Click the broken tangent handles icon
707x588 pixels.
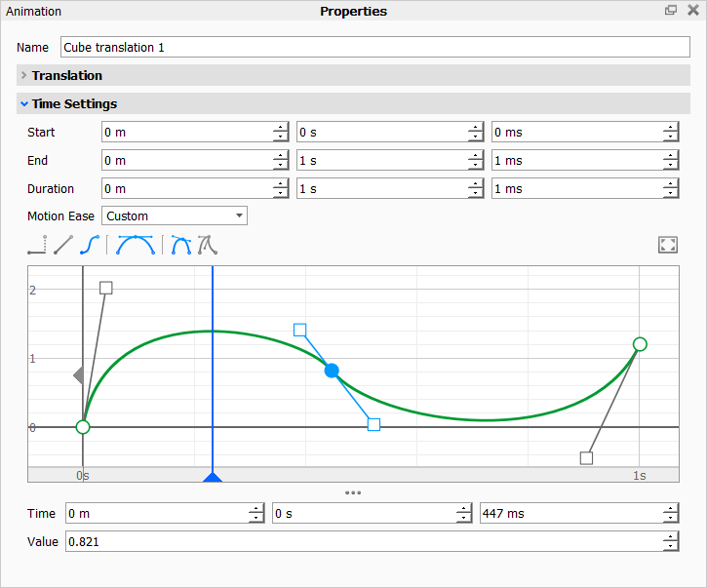click(207, 245)
